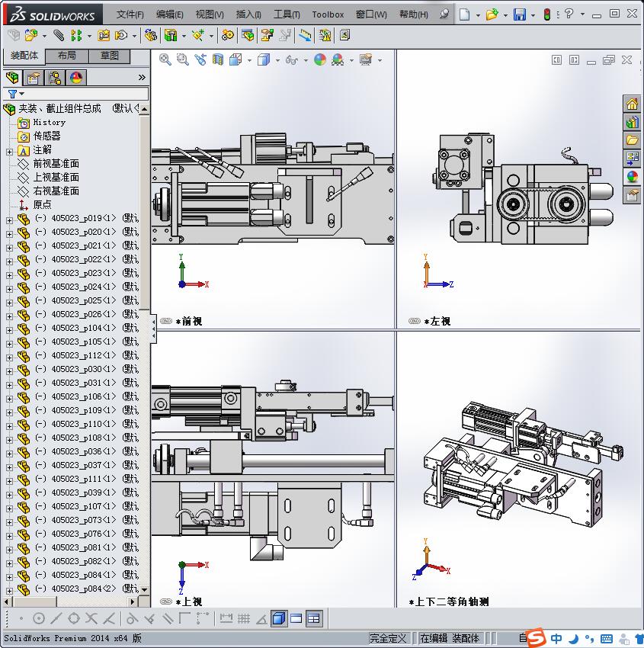644x648 pixels.
Task: Expand the 405023_p019<1> component node
Action: pos(9,219)
